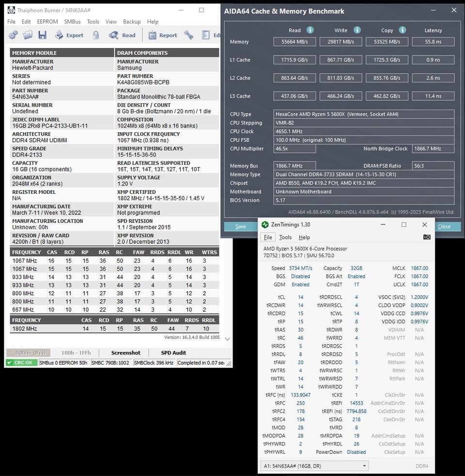Click the lock icon in Thaiphoon toolbar
465x476 pixels.
pos(96,35)
